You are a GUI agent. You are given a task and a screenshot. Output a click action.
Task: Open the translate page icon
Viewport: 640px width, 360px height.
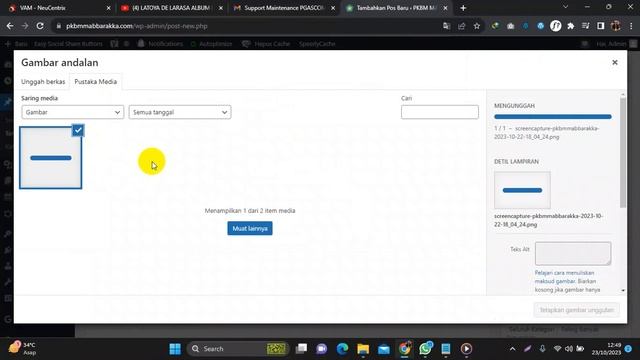pos(446,26)
